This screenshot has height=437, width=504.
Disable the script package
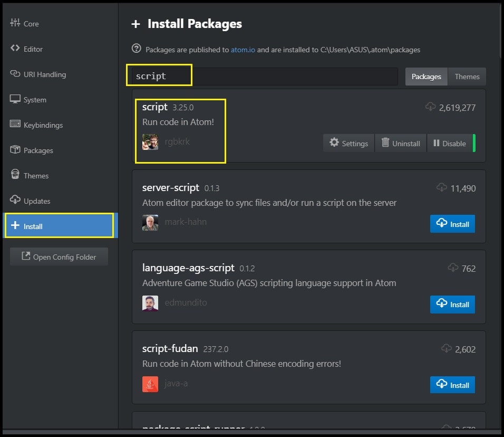pyautogui.click(x=450, y=143)
